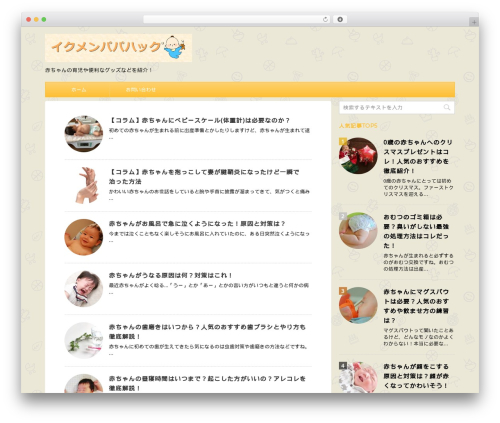Click the excerpt under the bath crying article
Screen dimensions: 500x423
click(x=209, y=237)
